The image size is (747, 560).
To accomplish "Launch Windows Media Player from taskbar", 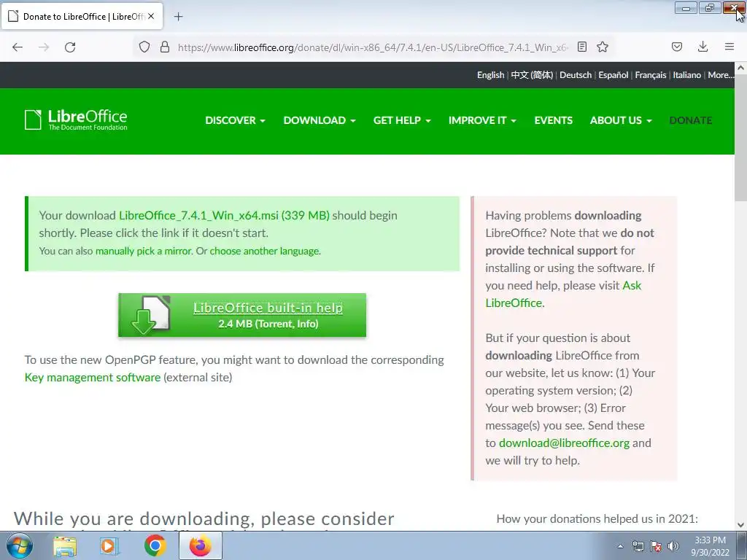I will pos(109,546).
